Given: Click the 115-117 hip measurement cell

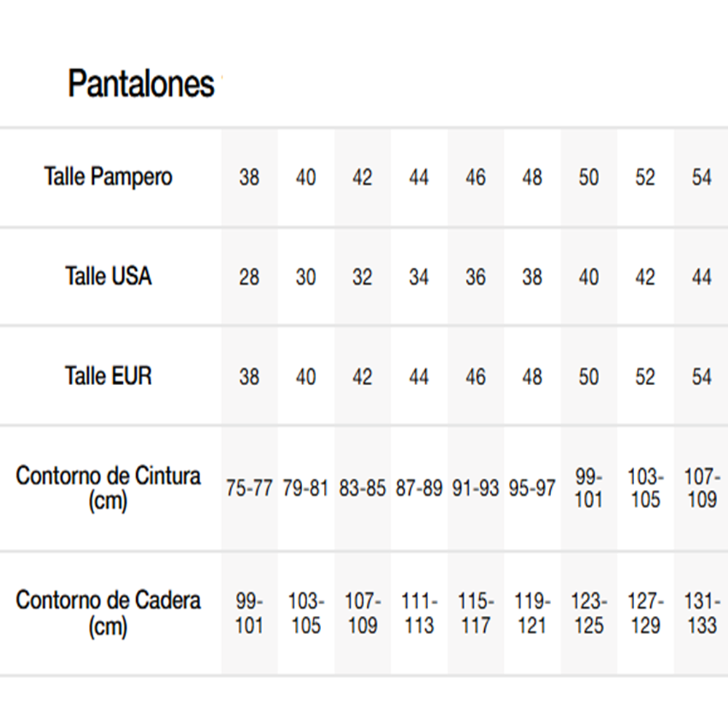Looking at the screenshot, I should point(475,614).
